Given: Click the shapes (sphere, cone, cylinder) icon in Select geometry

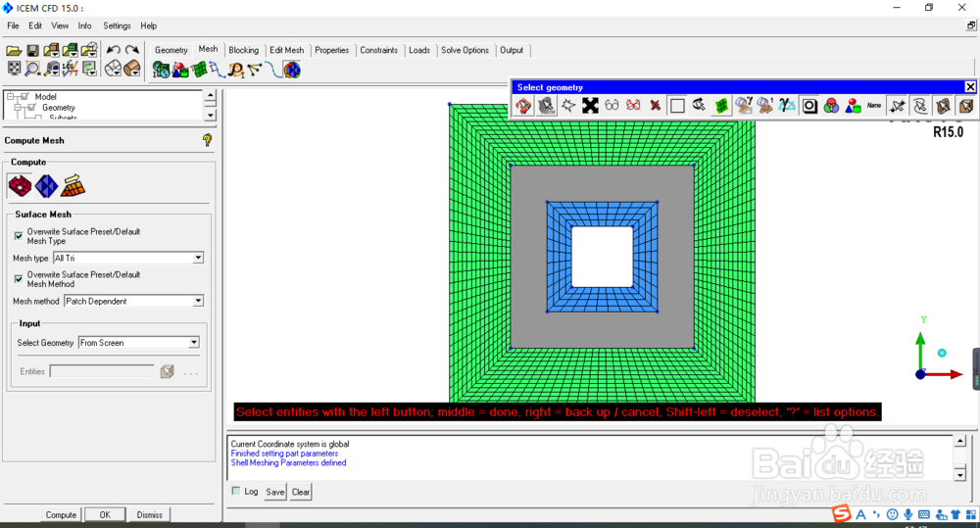Looking at the screenshot, I should [854, 106].
